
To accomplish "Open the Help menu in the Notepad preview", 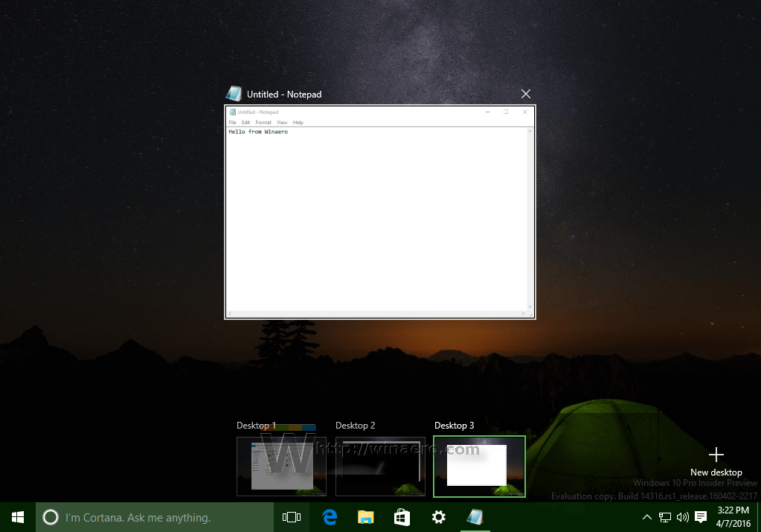I will 298,122.
